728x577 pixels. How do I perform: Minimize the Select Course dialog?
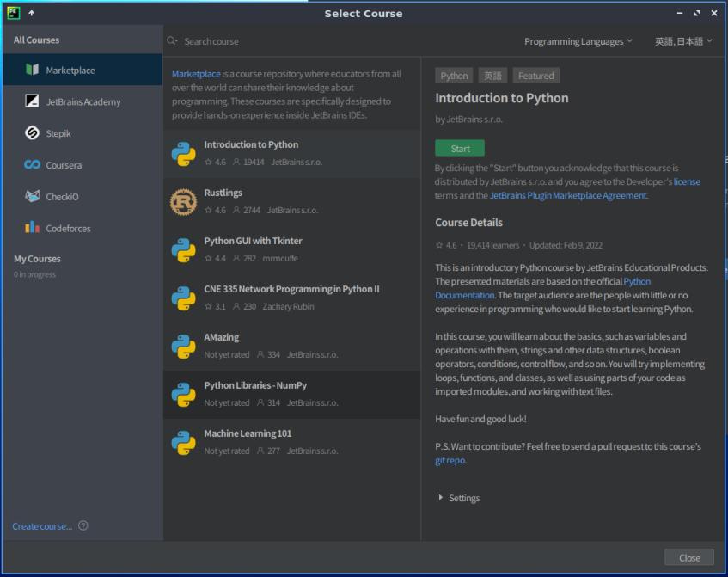[x=680, y=13]
